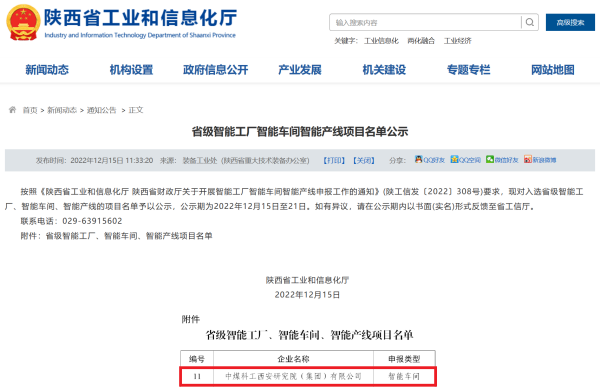
Task: Click the signature date 2022年12月15日
Action: tap(307, 295)
